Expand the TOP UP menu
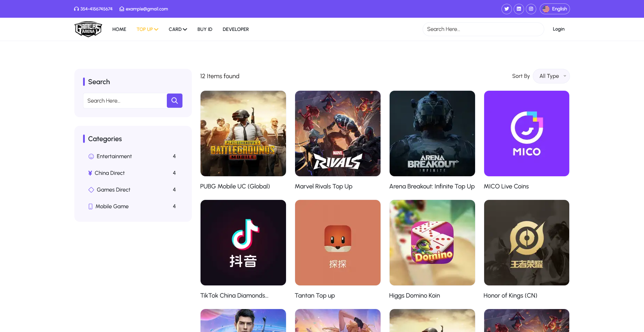The width and height of the screenshot is (644, 332). point(147,29)
